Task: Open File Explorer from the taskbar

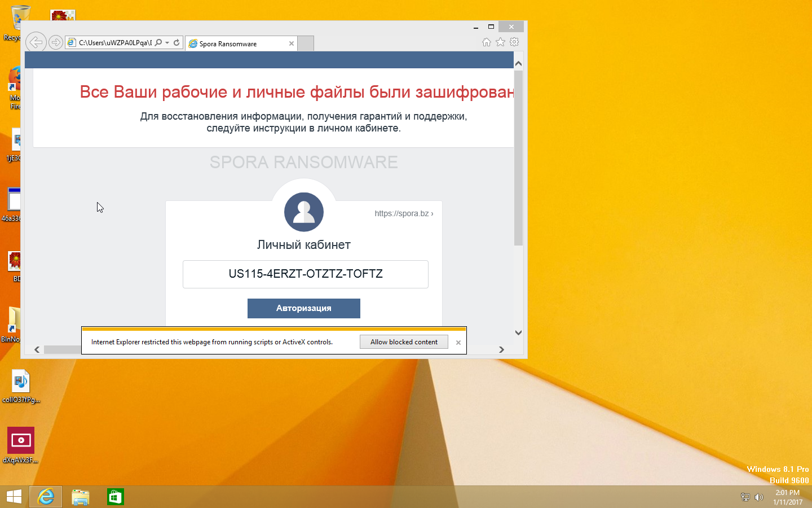Action: [x=81, y=497]
